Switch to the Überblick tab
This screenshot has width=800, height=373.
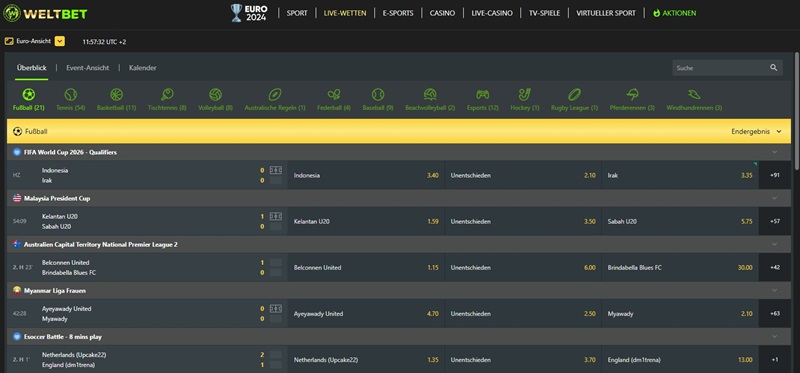tap(32, 68)
